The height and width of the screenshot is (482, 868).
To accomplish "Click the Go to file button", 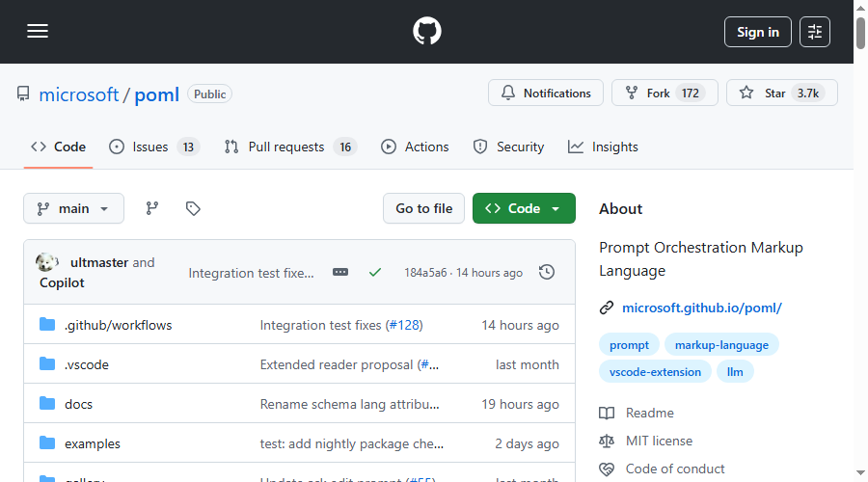I will tap(423, 208).
